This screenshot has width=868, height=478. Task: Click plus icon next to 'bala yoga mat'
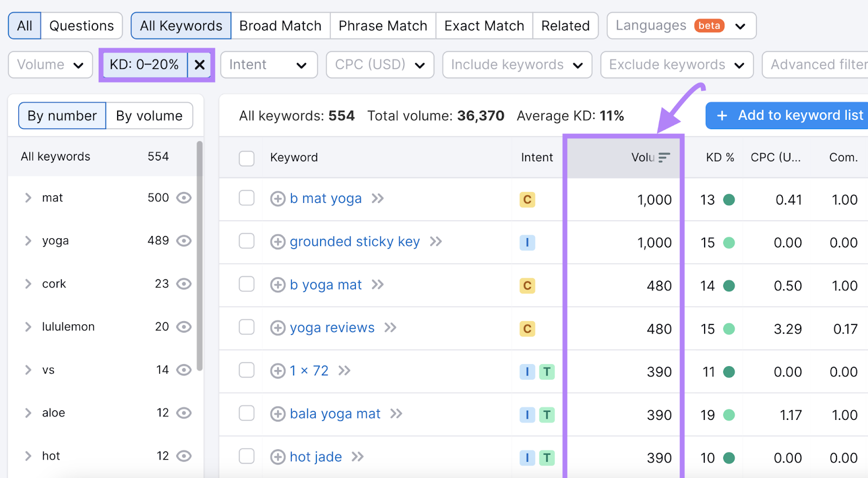[278, 414]
